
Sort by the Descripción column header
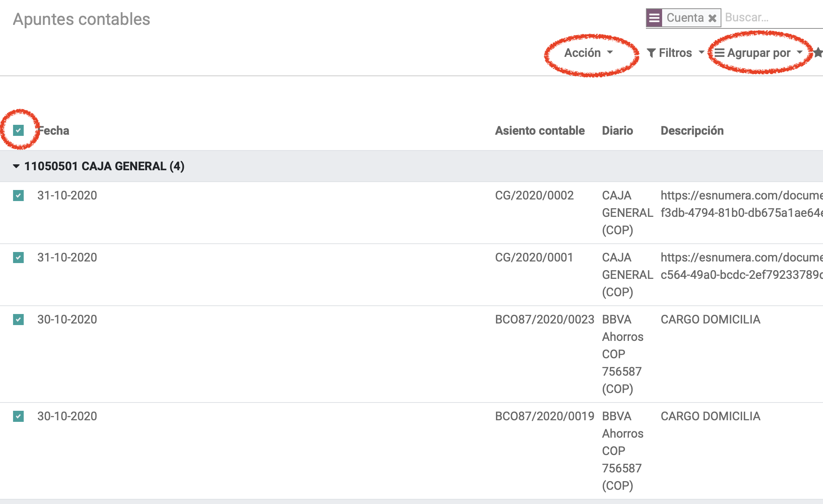(692, 131)
